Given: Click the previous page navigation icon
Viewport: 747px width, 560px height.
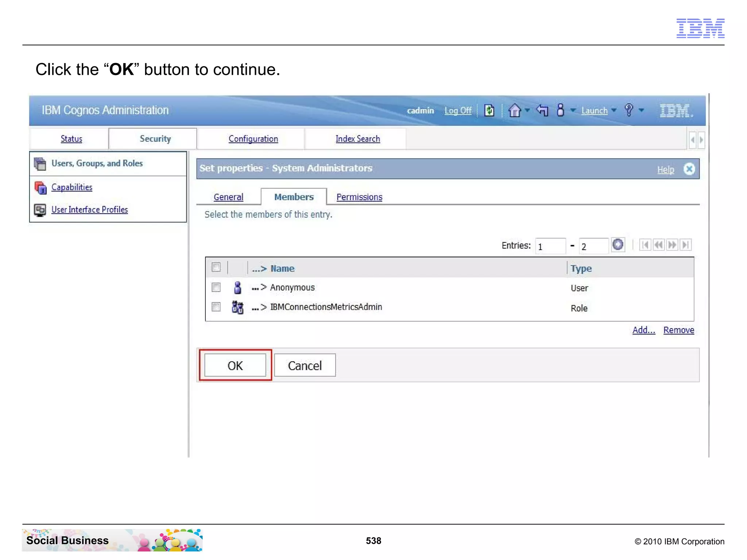Looking at the screenshot, I should point(658,245).
